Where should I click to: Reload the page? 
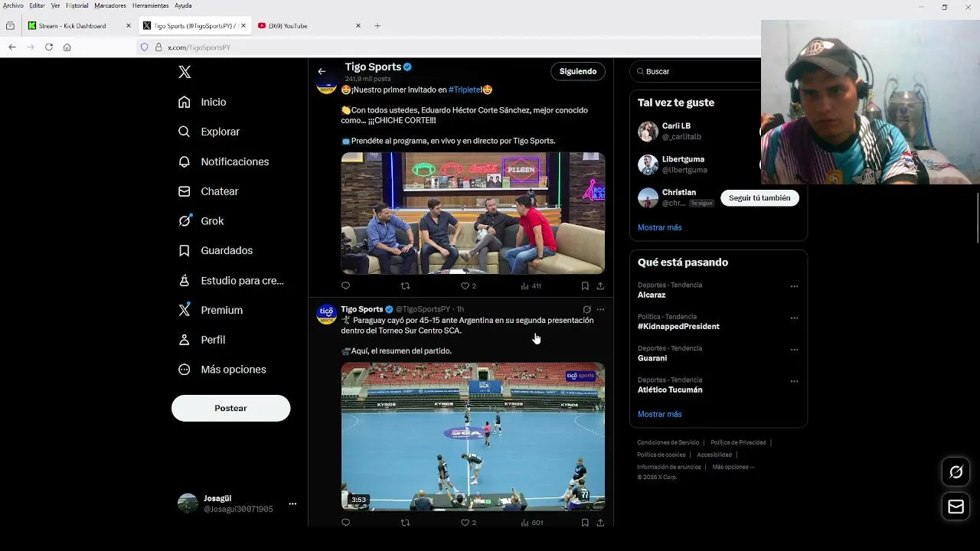click(x=49, y=47)
